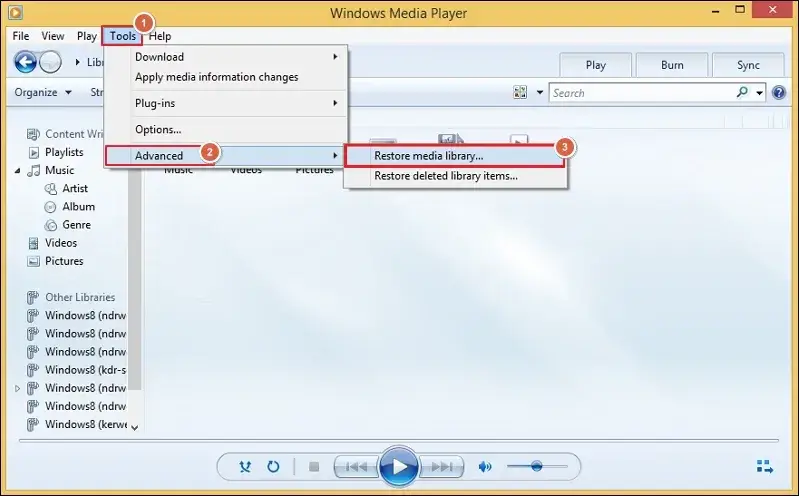Screen dimensions: 799x496
Task: Click the Back navigation arrow
Action: point(25,62)
